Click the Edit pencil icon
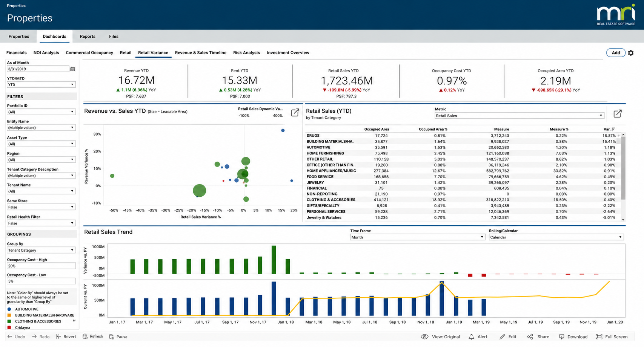Image resolution: width=644 pixels, height=347 pixels. coord(502,336)
